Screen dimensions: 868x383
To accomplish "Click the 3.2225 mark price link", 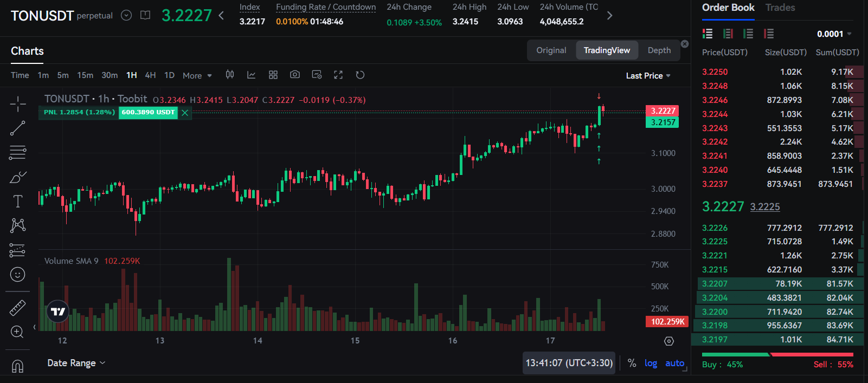I will pos(765,207).
